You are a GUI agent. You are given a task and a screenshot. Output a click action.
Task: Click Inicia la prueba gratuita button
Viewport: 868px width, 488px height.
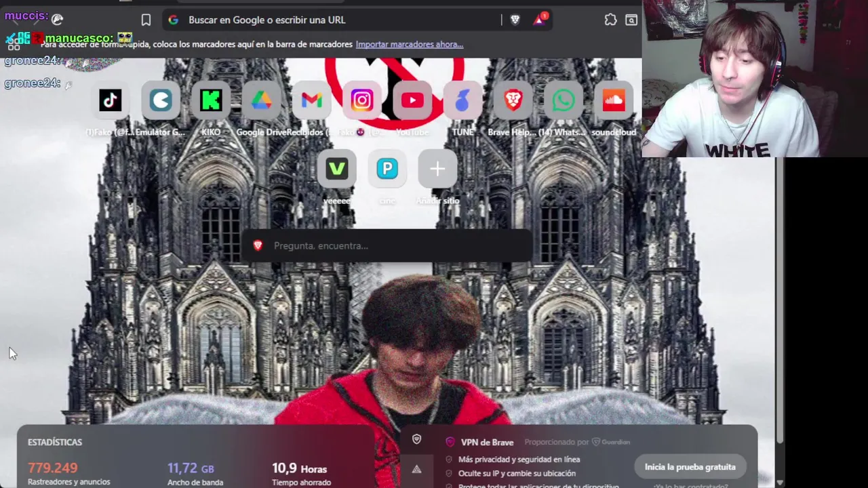coord(690,467)
